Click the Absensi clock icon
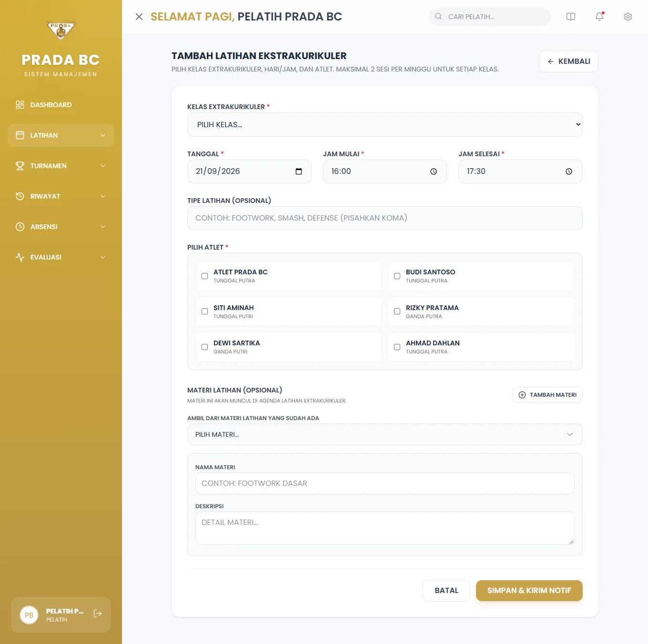The image size is (648, 644). (20, 227)
